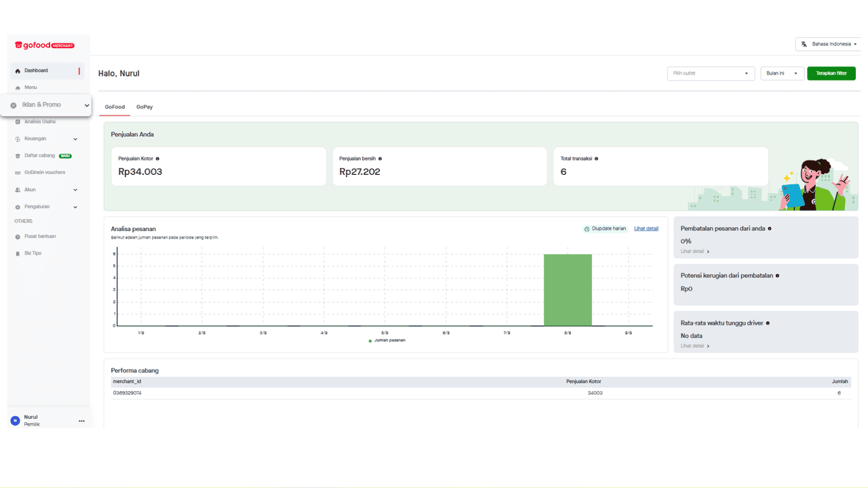868x488 pixels.
Task: Open the Lihat detail link in Analisa pesanan
Action: point(646,228)
